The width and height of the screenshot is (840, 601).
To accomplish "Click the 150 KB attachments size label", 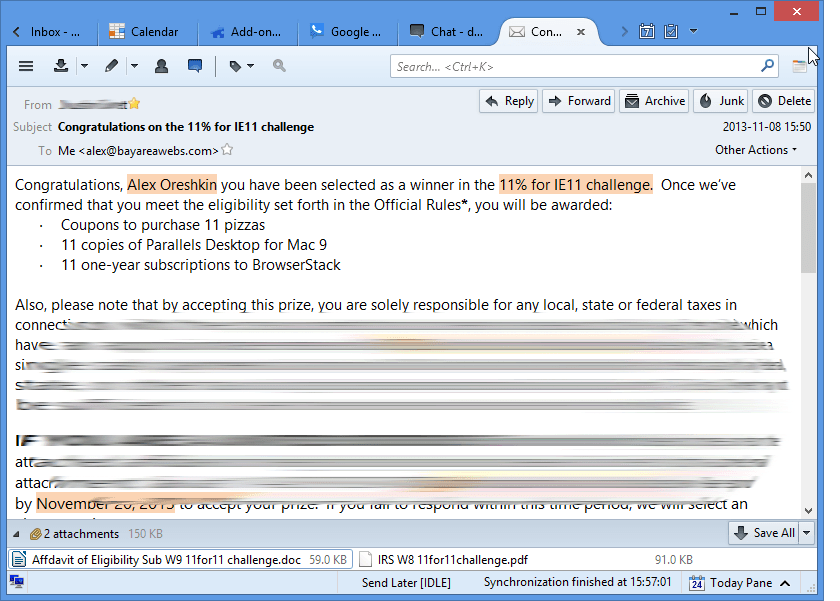I will [x=145, y=534].
